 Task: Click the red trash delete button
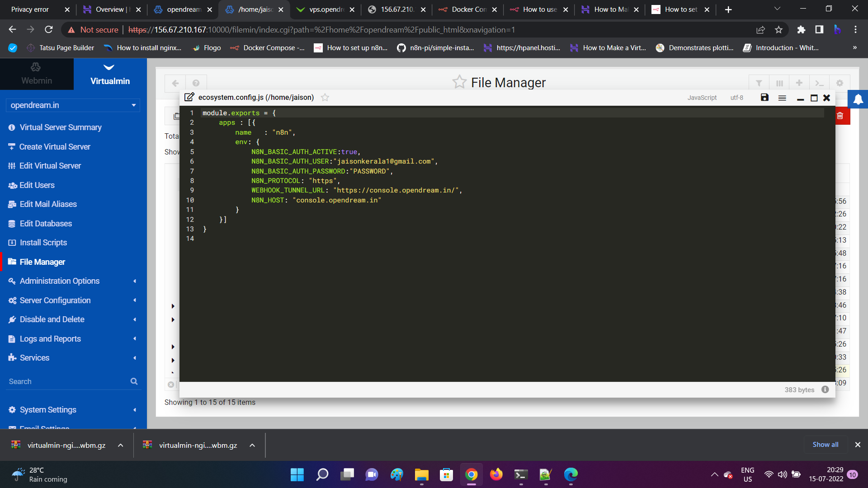click(840, 116)
